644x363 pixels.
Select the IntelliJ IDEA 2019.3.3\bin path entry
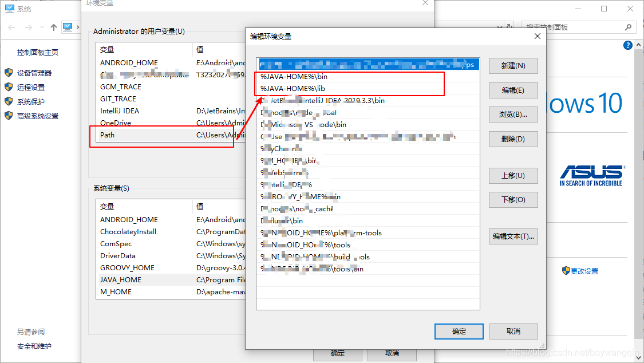(368, 100)
